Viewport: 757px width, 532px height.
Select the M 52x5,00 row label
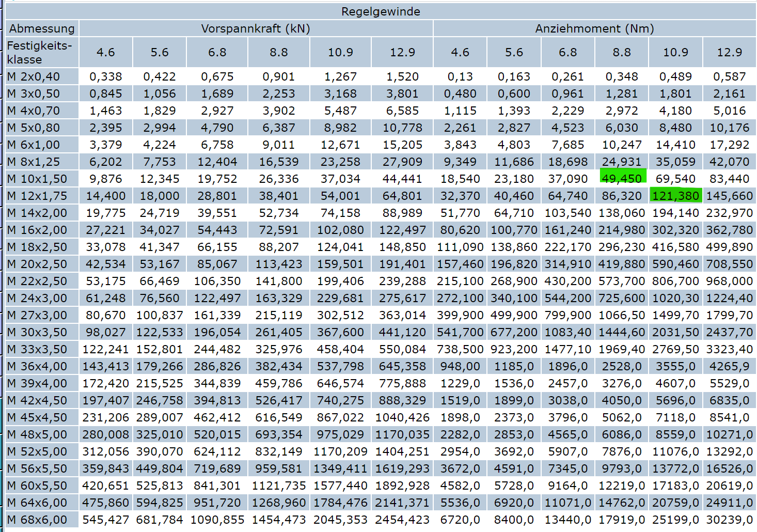(42, 451)
